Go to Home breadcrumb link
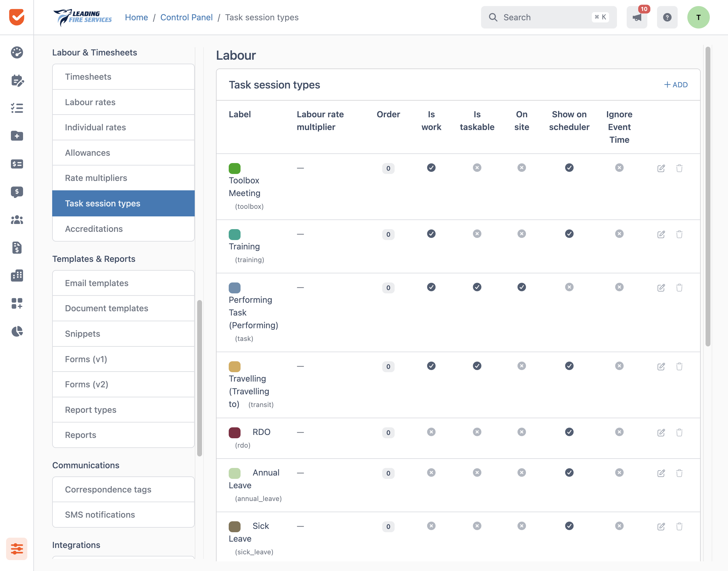 pos(136,17)
